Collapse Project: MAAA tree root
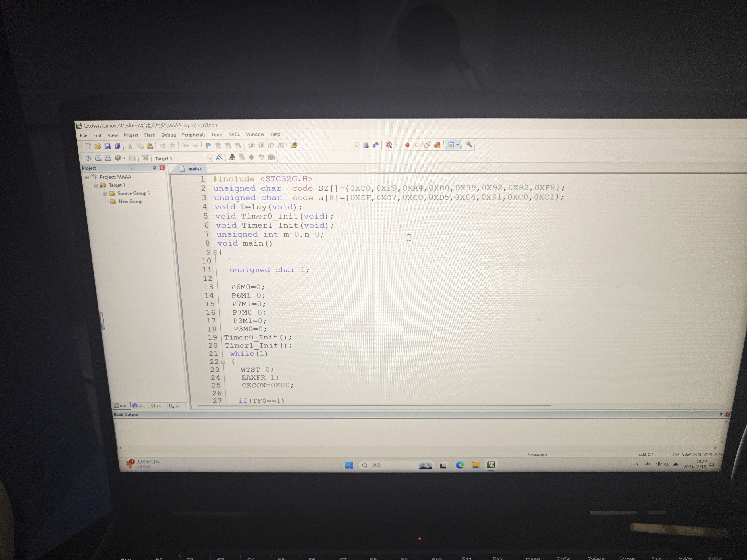Viewport: 747px width, 560px height. [x=87, y=177]
